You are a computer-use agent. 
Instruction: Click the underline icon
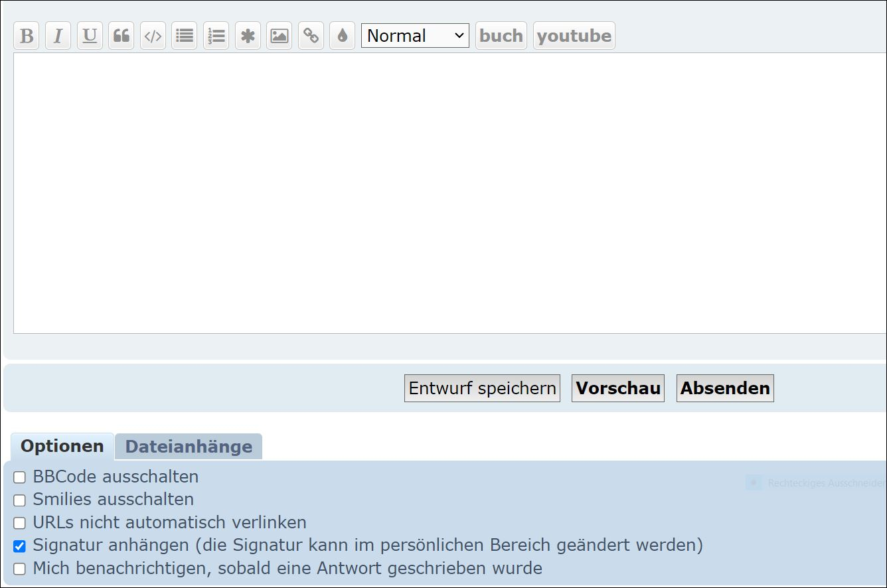tap(90, 36)
